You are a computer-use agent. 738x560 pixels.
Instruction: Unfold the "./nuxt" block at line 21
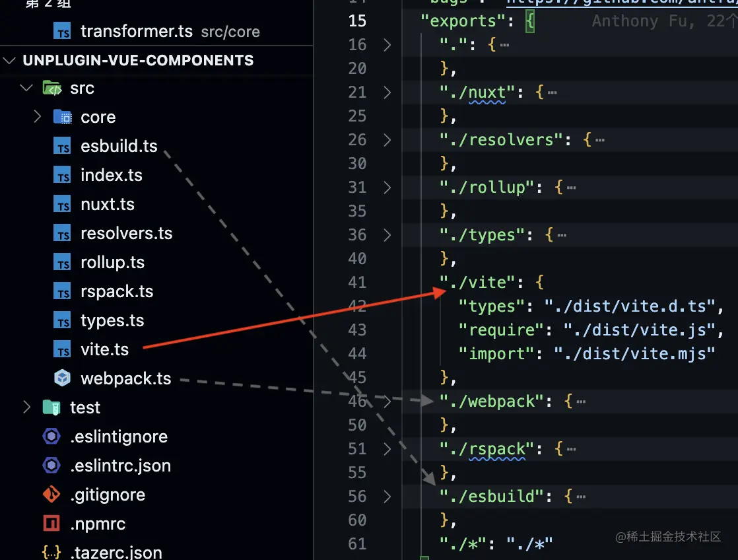click(x=387, y=93)
